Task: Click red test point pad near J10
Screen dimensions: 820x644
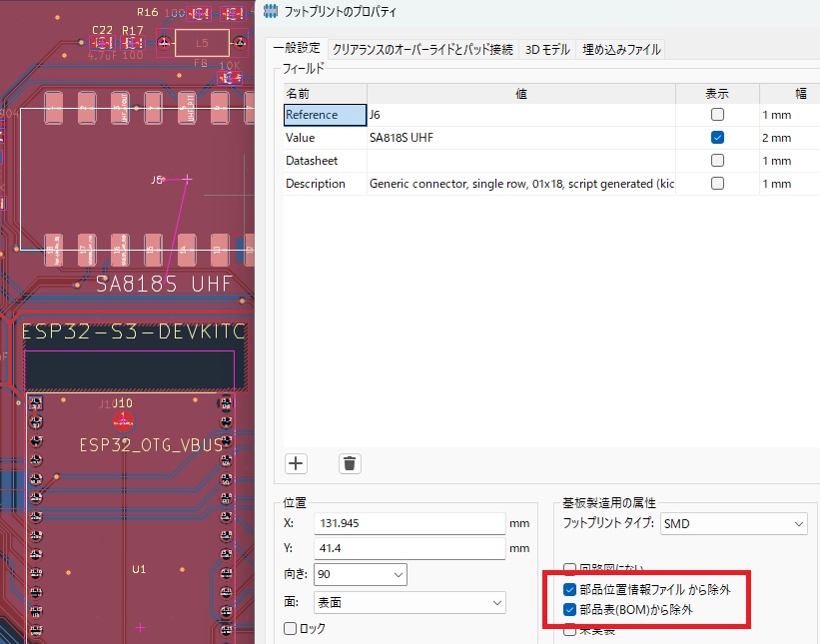Action: 124,420
